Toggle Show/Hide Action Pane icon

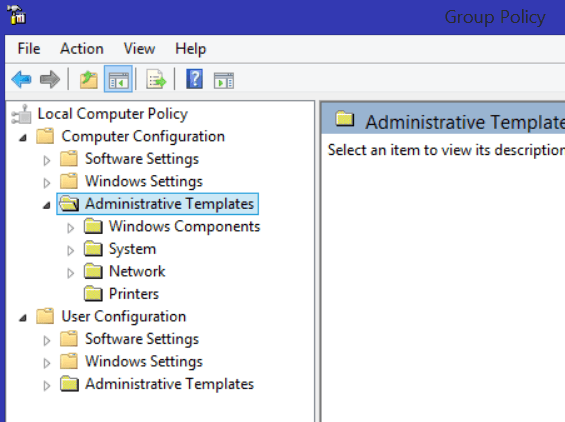tap(224, 80)
